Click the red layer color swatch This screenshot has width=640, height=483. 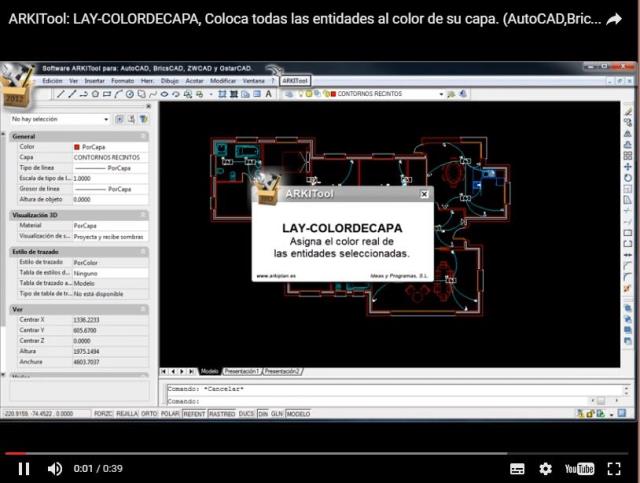tap(333, 94)
